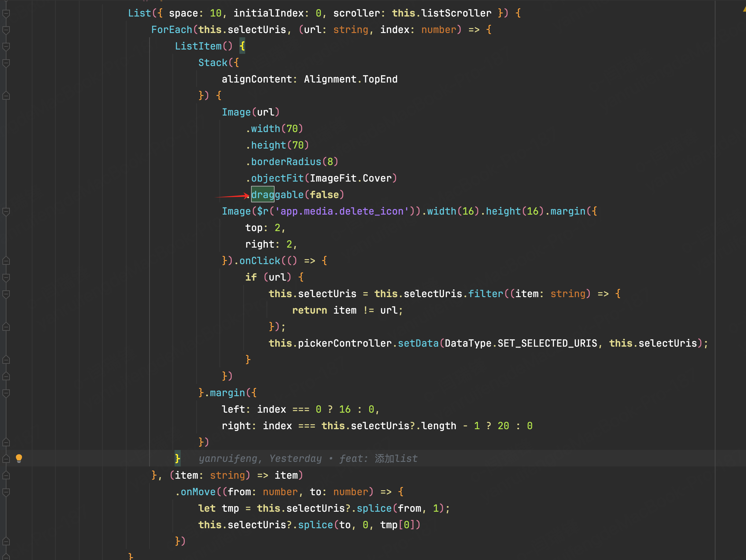This screenshot has width=746, height=560.
Task: Fold the ListItem block in gutter
Action: [6, 46]
